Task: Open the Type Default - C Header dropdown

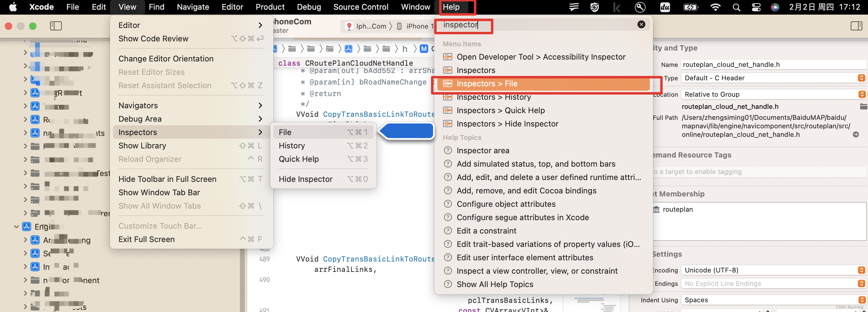Action: 773,78
